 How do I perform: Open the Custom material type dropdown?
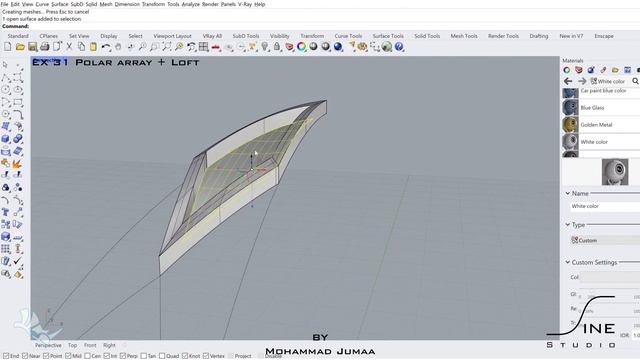tap(605, 240)
